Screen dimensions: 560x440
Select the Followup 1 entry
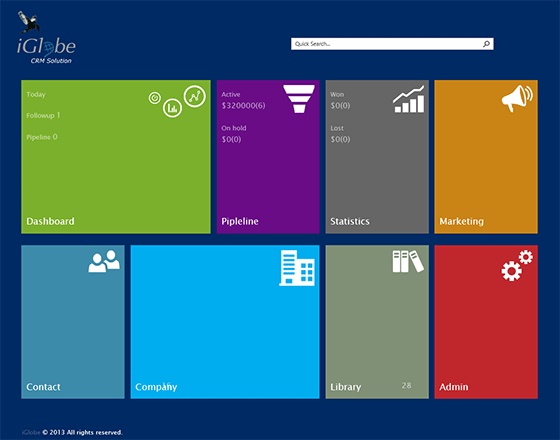[43, 115]
